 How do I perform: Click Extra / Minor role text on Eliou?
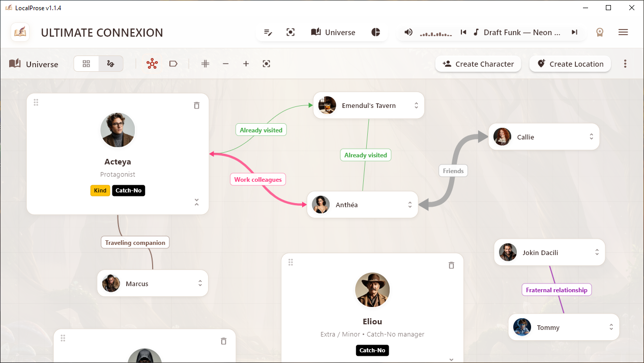coord(341,334)
